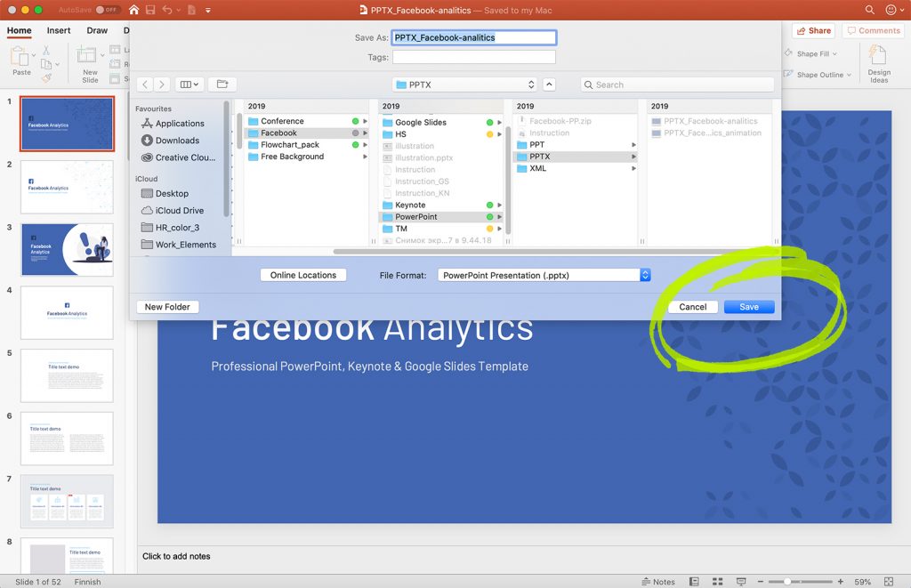
Task: Click the Design Ideas icon
Action: [878, 56]
